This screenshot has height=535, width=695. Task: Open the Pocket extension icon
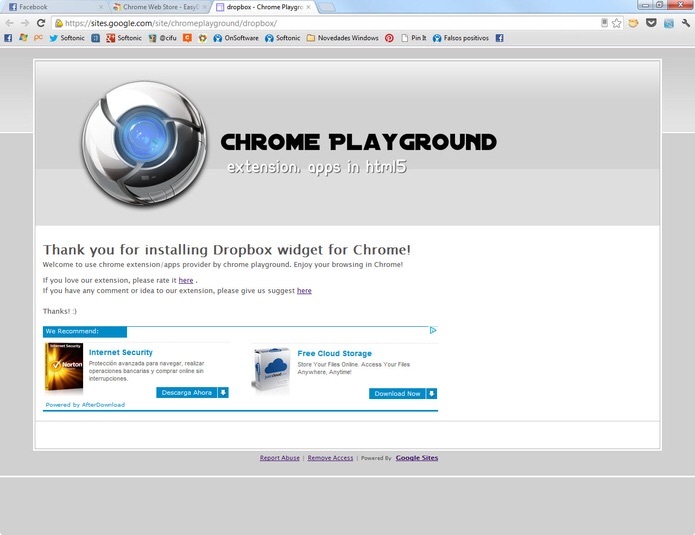[651, 23]
